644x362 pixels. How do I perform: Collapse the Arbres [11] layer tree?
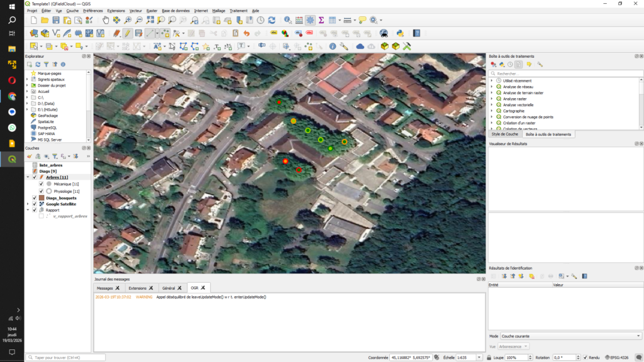[28, 177]
